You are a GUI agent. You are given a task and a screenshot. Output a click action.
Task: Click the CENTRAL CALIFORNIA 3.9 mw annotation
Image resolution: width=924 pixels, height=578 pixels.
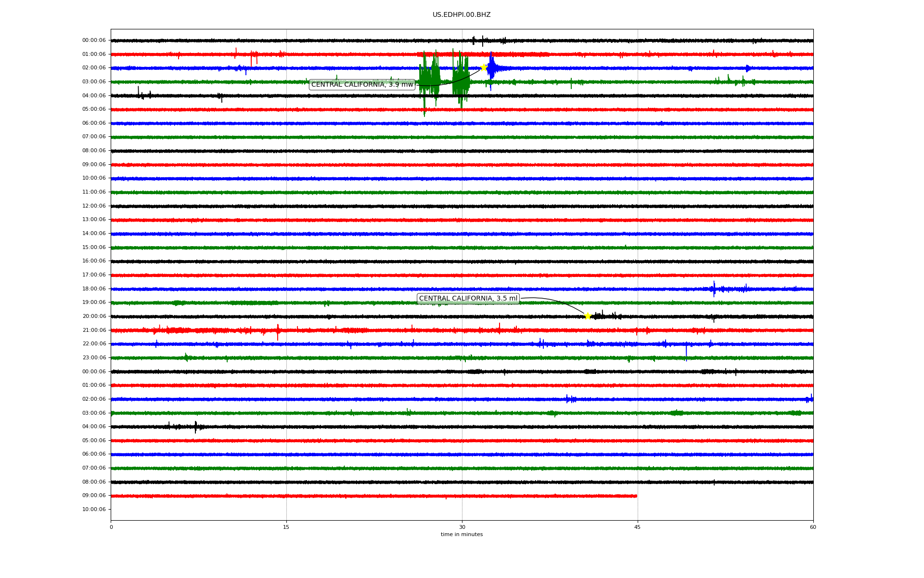click(x=362, y=85)
